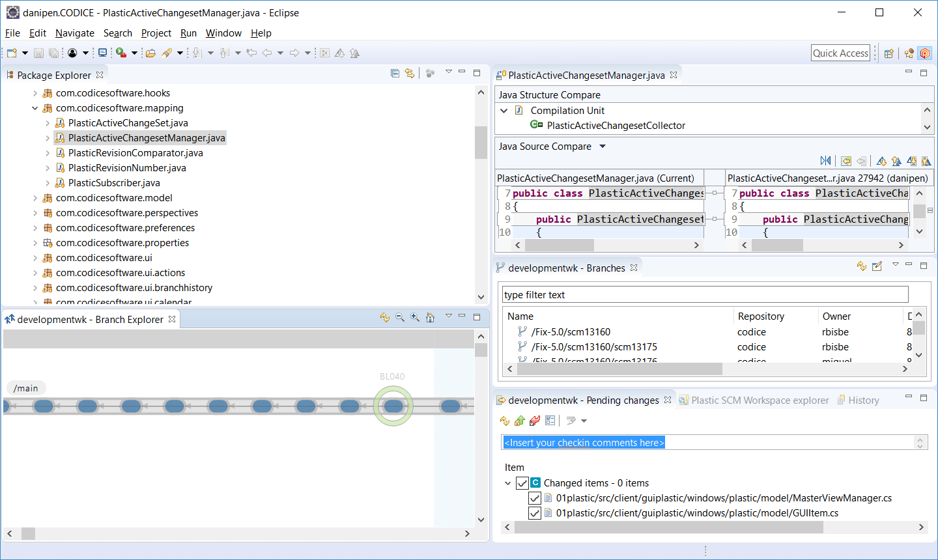Click the Save All toolbar icon
The height and width of the screenshot is (560, 938).
(x=53, y=53)
